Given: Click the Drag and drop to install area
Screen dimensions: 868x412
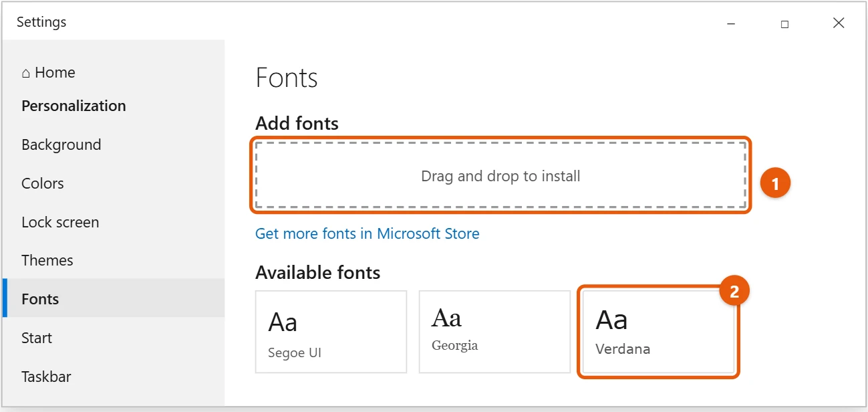Looking at the screenshot, I should (500, 175).
